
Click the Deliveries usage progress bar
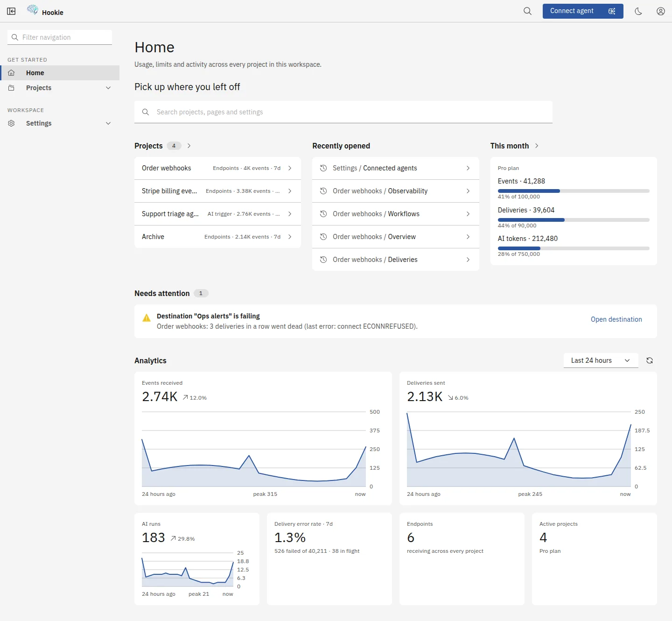(x=574, y=220)
